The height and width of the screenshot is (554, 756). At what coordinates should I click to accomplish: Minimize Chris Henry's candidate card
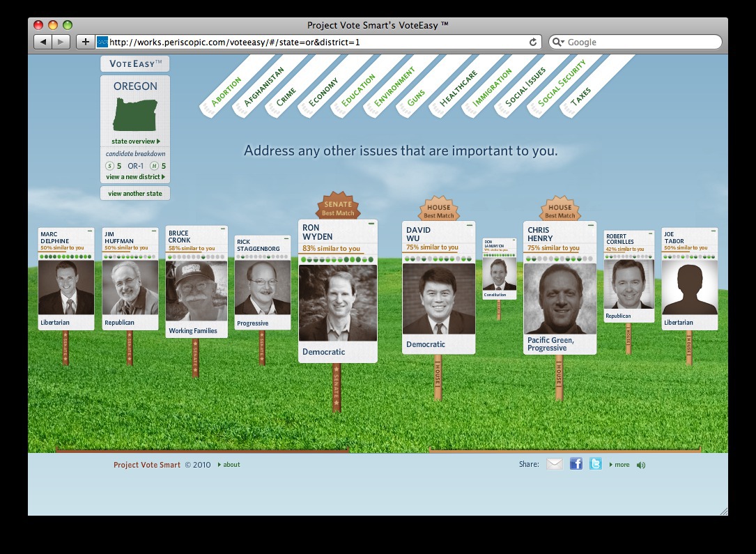point(590,225)
